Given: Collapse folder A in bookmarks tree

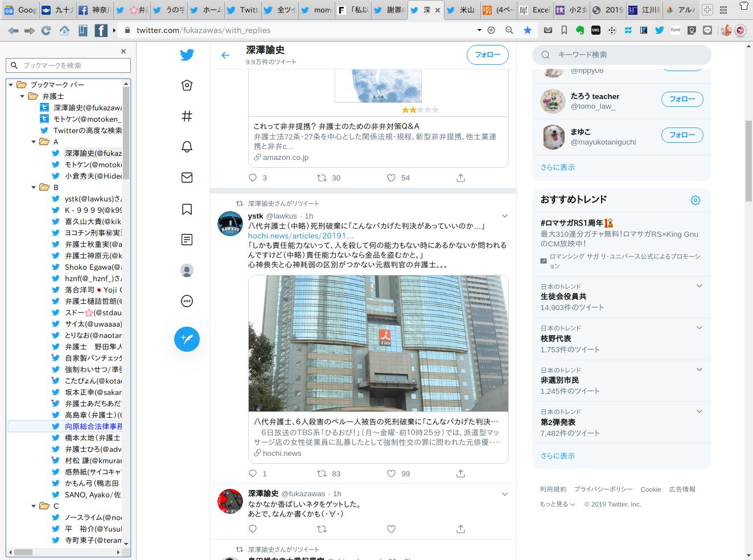Looking at the screenshot, I should pyautogui.click(x=34, y=142).
